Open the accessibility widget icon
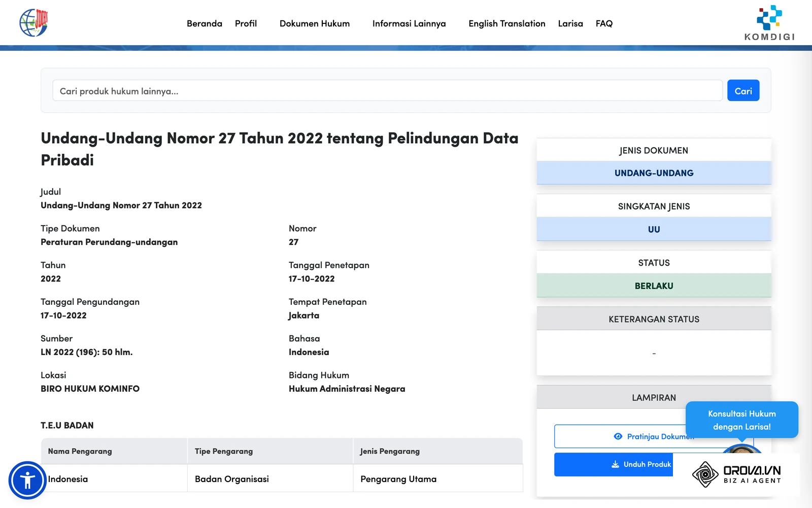The height and width of the screenshot is (508, 812). pos(27,480)
